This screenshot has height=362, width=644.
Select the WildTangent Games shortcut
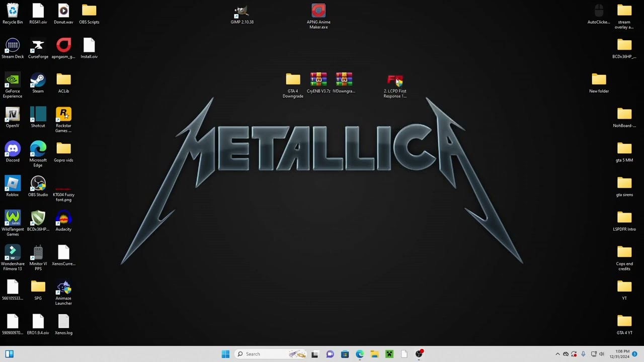coord(13,224)
